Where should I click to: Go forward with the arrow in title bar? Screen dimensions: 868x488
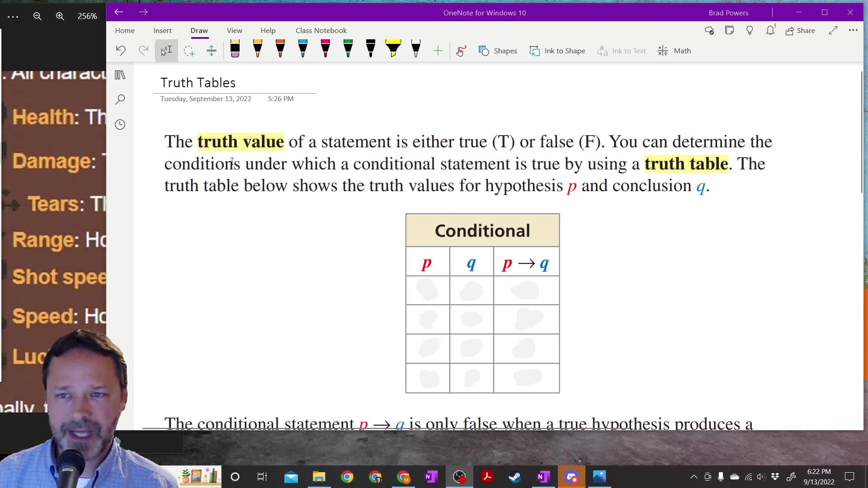tap(143, 12)
